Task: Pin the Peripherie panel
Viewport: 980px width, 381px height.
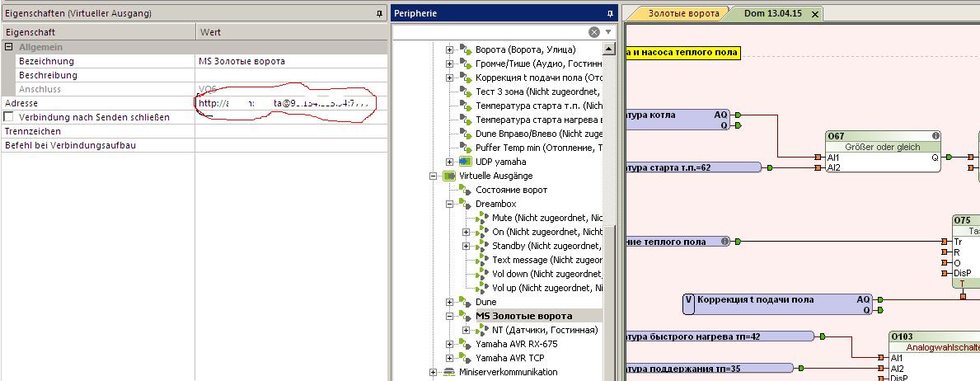Action: tap(610, 14)
